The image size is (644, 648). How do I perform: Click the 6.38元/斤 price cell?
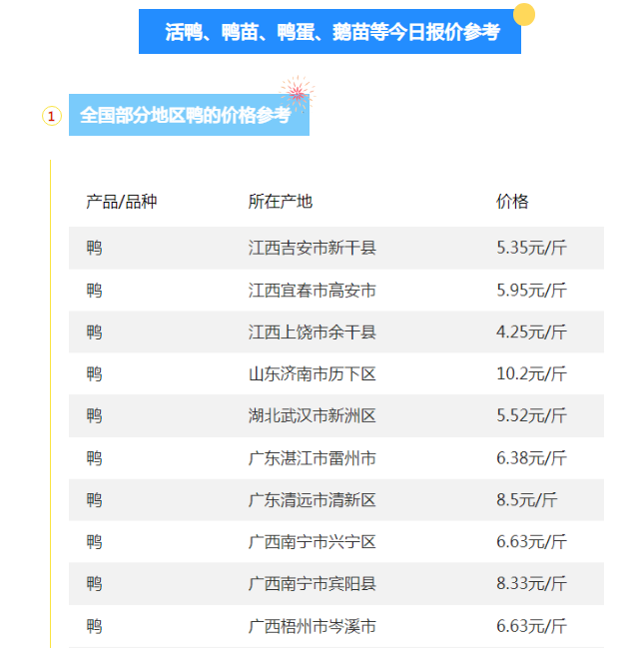coord(531,458)
